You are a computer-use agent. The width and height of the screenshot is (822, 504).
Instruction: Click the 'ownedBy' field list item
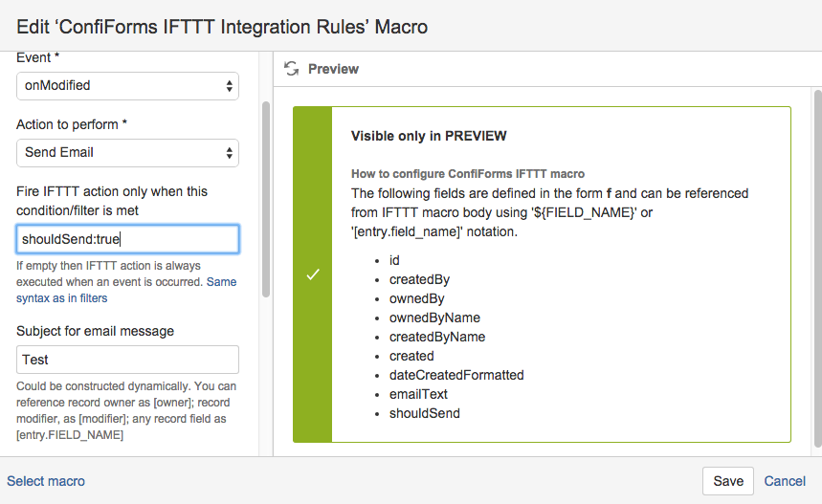coord(417,298)
